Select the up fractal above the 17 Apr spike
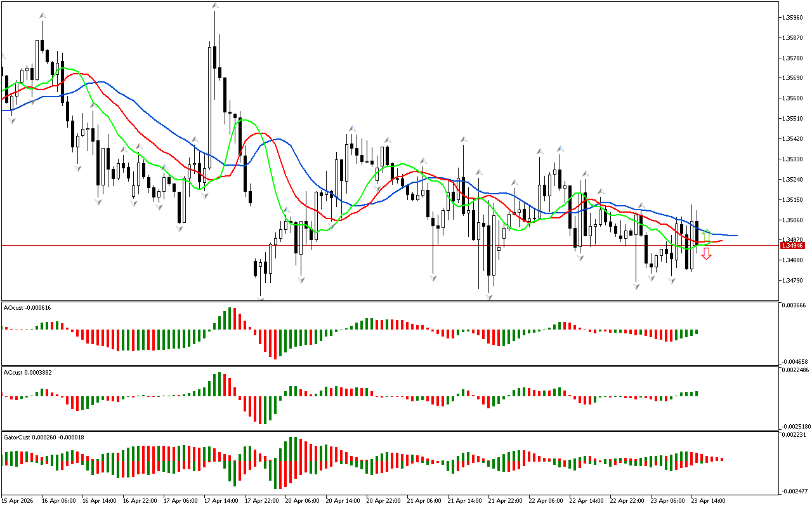The height and width of the screenshot is (508, 812). [x=216, y=6]
